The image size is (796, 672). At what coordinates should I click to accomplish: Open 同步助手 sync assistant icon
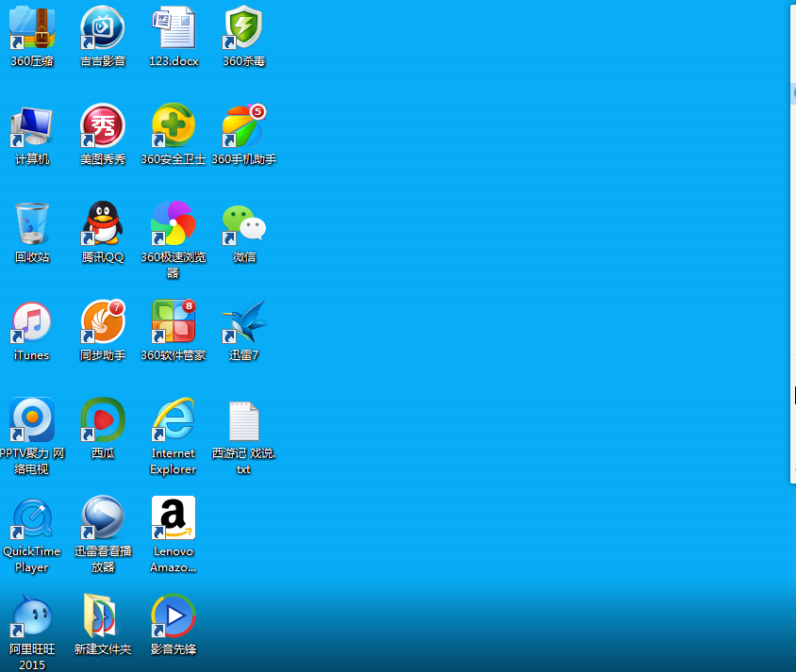coord(103,322)
